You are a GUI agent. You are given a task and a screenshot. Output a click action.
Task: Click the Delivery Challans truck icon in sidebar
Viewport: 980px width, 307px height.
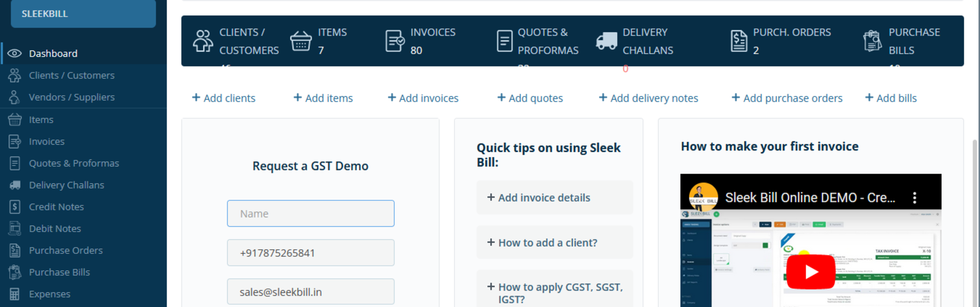(15, 185)
